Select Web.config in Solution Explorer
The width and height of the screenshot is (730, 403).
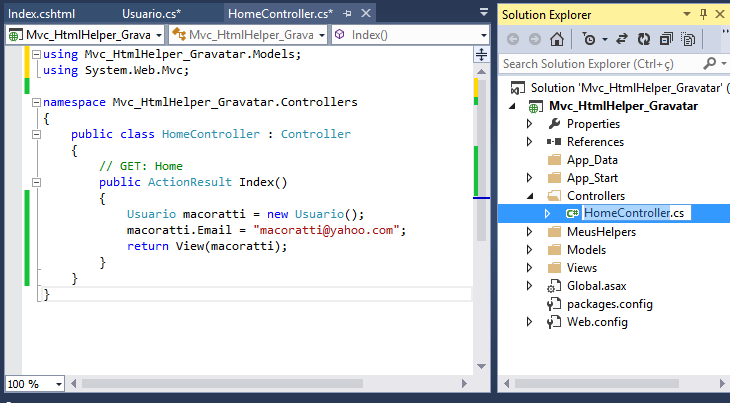coord(596,322)
